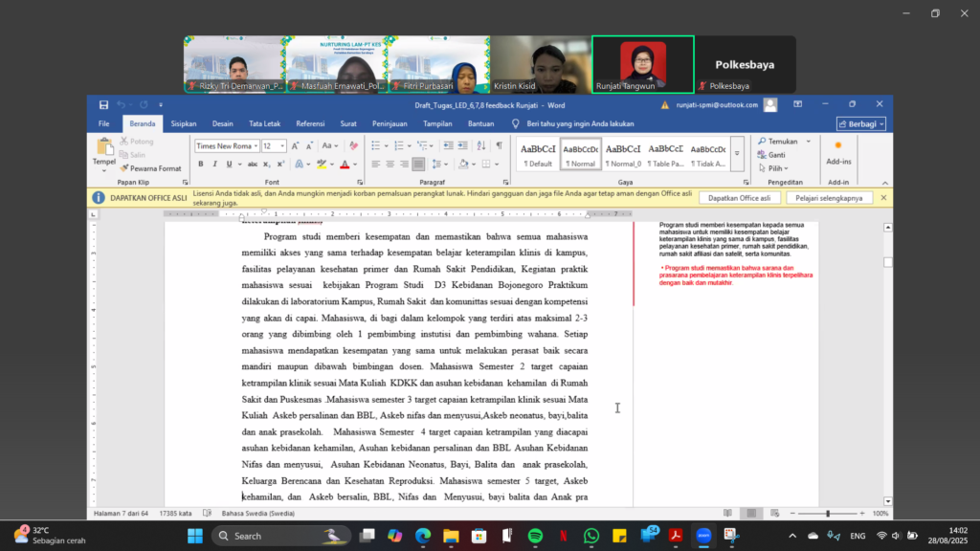
Task: Zoom in with the plus icon
Action: pyautogui.click(x=862, y=513)
